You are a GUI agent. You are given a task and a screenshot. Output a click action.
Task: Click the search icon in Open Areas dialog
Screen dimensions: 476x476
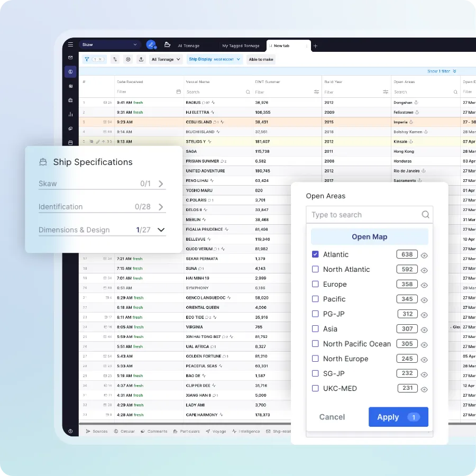[x=425, y=215]
